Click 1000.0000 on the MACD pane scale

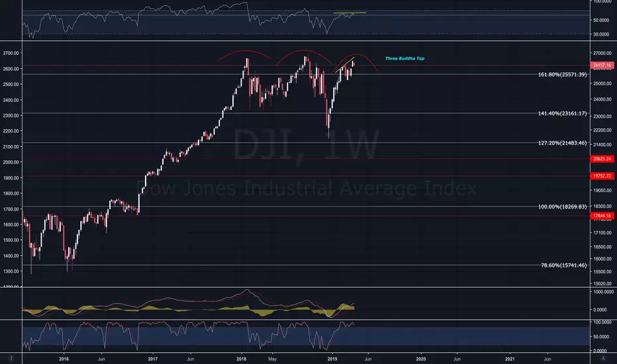(x=603, y=292)
